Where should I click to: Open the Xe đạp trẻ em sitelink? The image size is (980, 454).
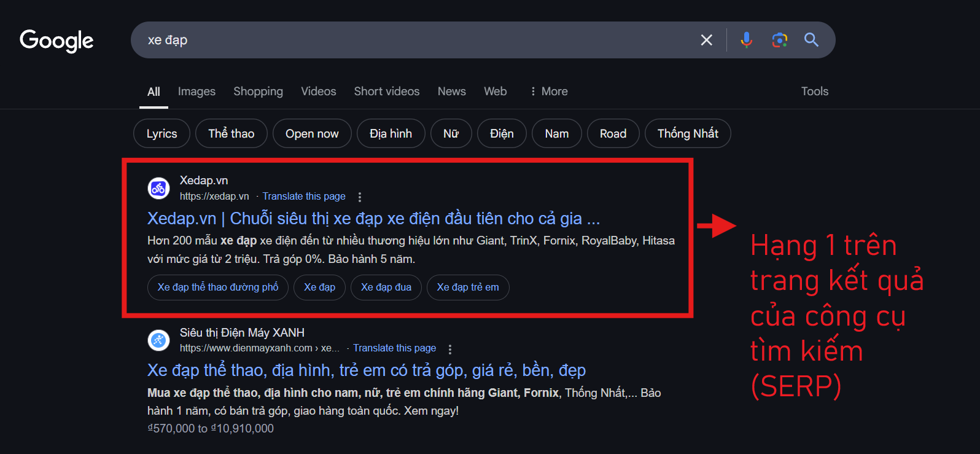468,288
